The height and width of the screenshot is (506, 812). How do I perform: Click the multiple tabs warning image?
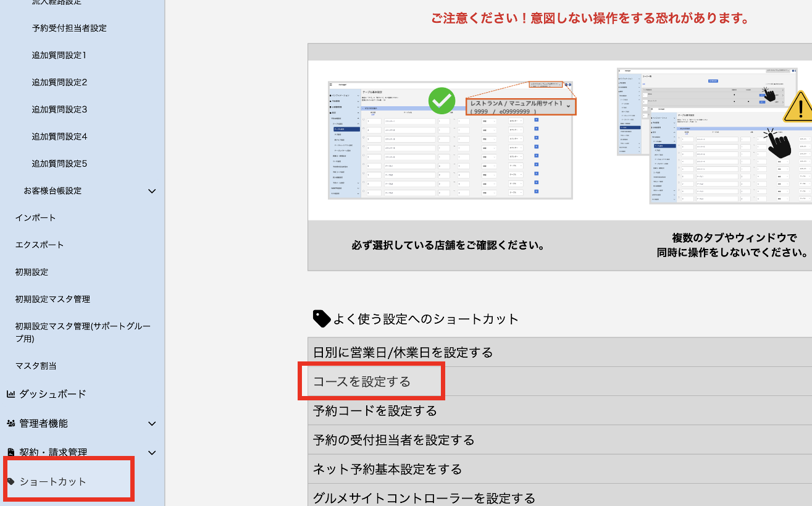tap(714, 136)
